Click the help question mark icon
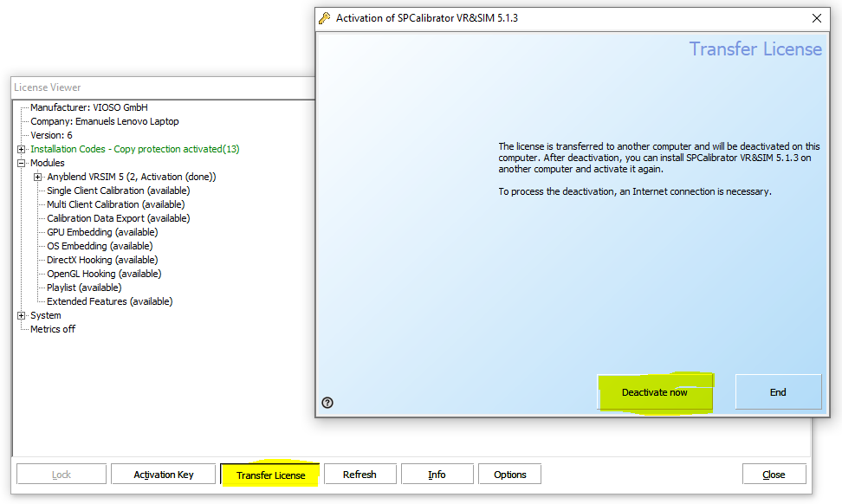 [327, 402]
